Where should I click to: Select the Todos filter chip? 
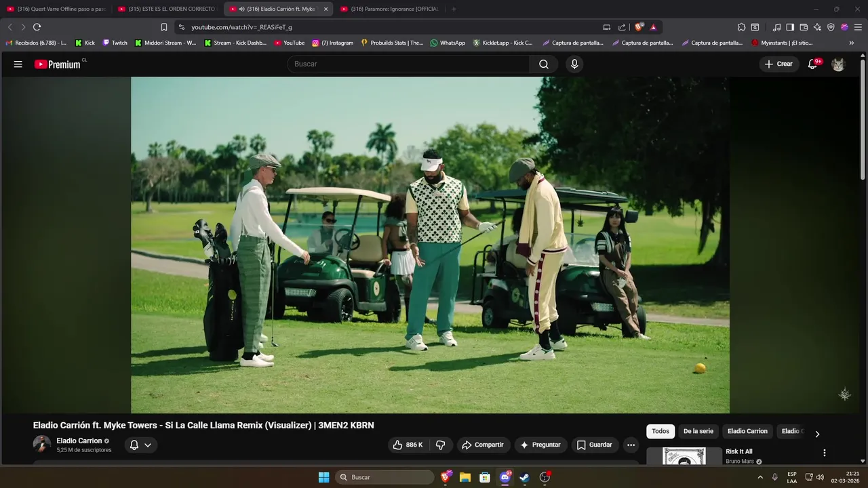point(660,431)
